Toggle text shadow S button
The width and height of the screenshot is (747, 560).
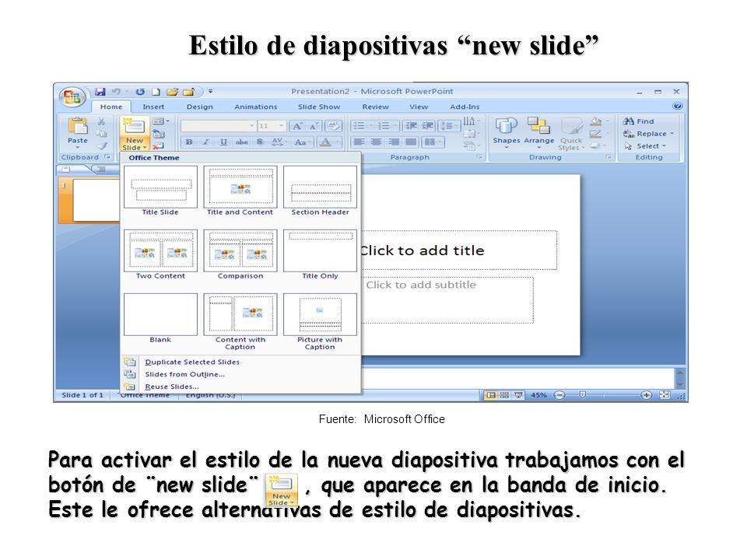tap(260, 142)
